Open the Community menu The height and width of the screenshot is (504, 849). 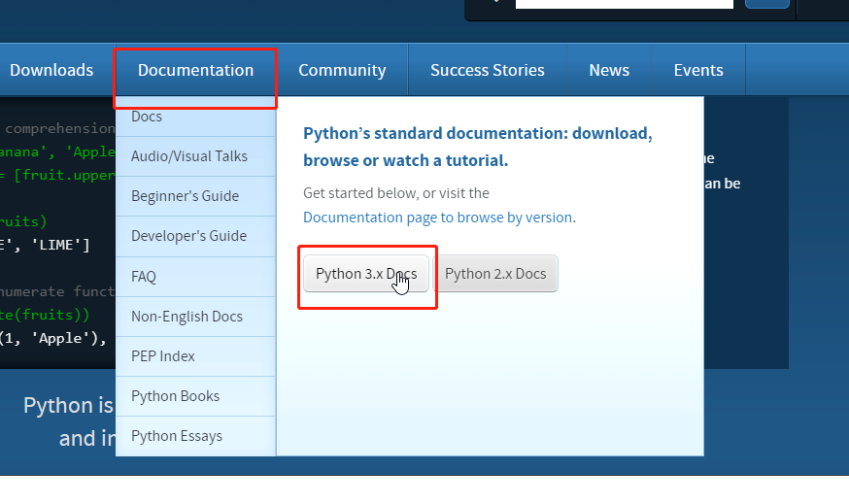pos(342,70)
